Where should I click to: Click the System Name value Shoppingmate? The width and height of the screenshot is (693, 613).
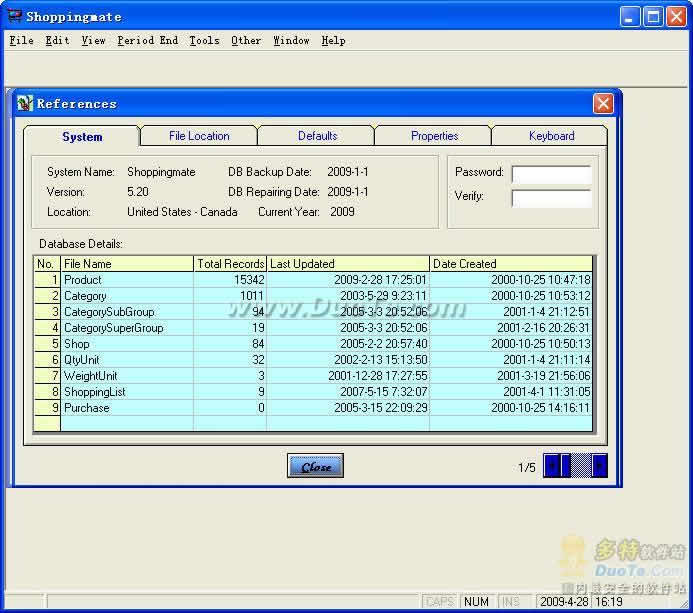[161, 172]
